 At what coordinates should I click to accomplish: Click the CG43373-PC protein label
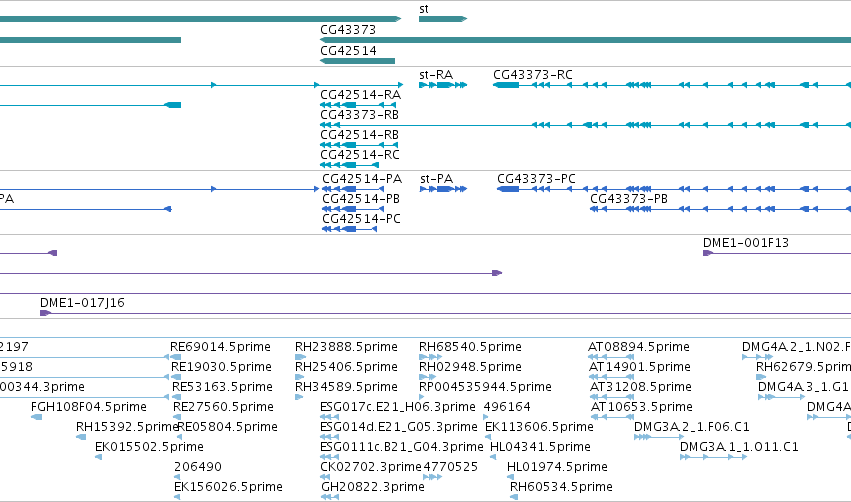pyautogui.click(x=536, y=179)
